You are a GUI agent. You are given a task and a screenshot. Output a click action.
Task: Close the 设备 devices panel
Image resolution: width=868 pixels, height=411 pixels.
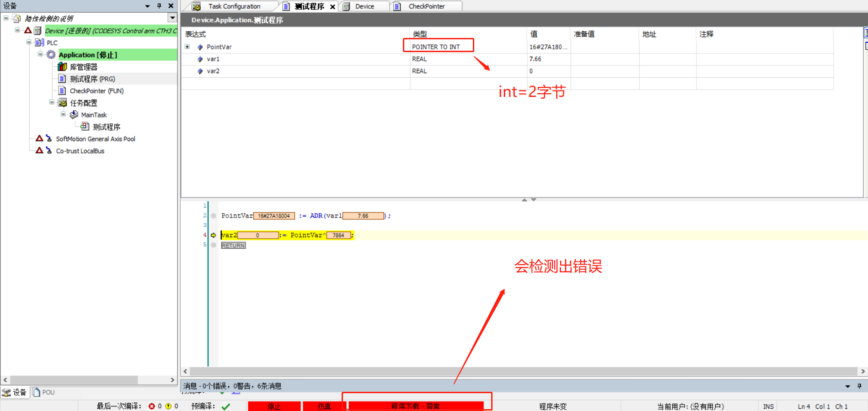pyautogui.click(x=171, y=6)
